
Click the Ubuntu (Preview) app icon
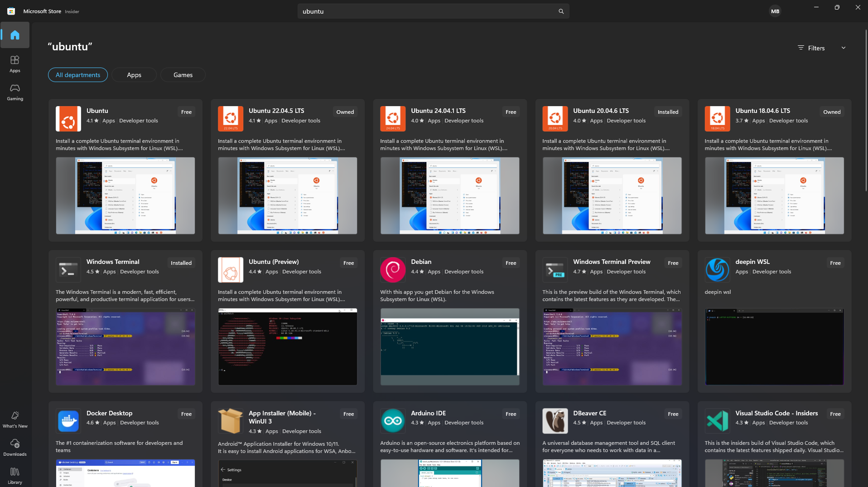(231, 270)
